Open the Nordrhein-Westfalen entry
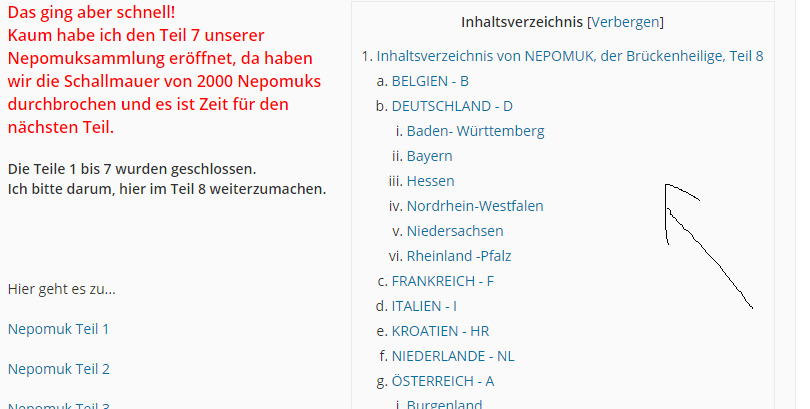 pos(475,206)
